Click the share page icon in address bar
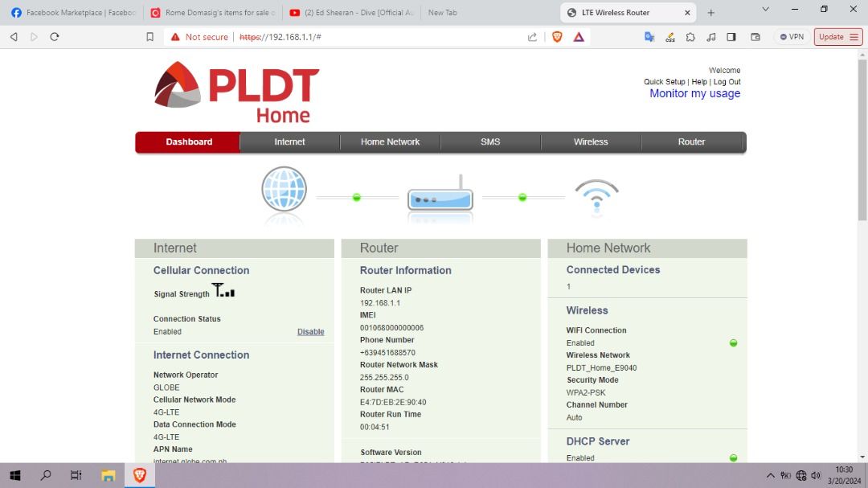The width and height of the screenshot is (868, 488). [x=532, y=36]
